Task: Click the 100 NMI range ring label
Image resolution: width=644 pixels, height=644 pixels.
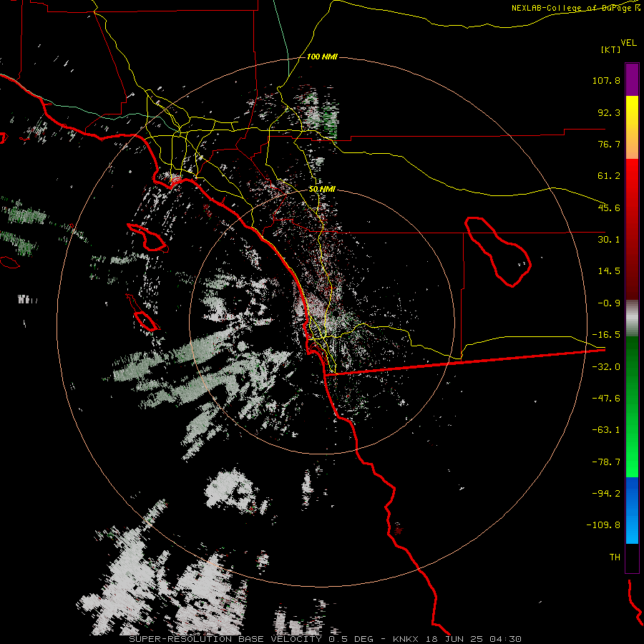Action: [x=322, y=57]
